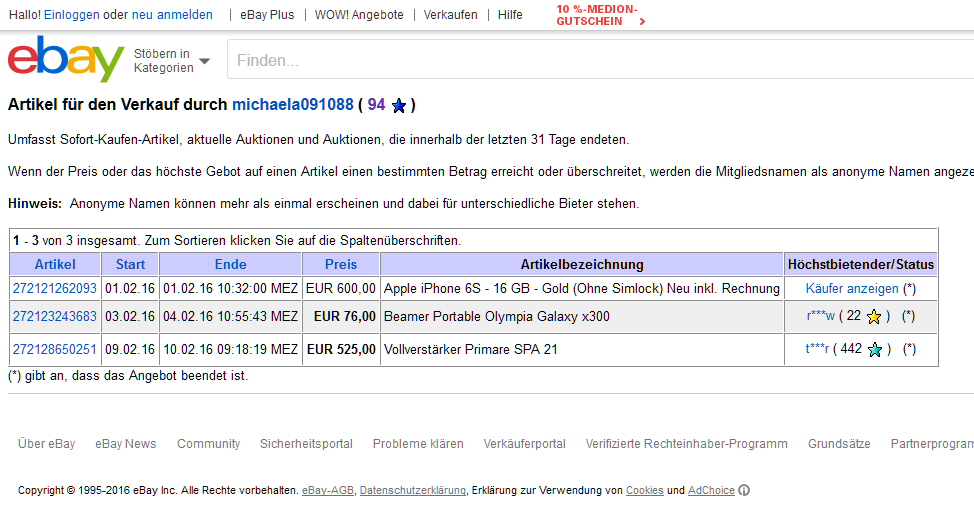Screen dimensions: 974x527
Task: Click the Apple iPhone 6S item description
Action: coord(581,288)
